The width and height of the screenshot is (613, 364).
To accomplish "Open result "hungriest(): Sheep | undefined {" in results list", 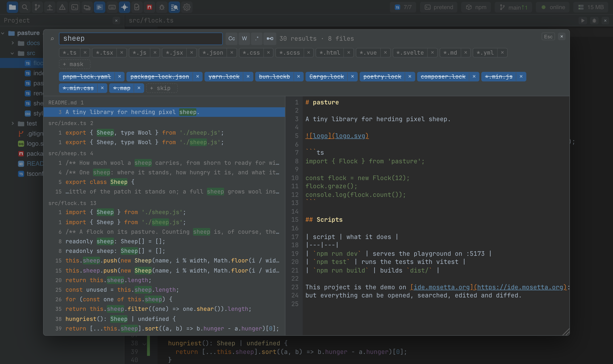I will (164, 319).
